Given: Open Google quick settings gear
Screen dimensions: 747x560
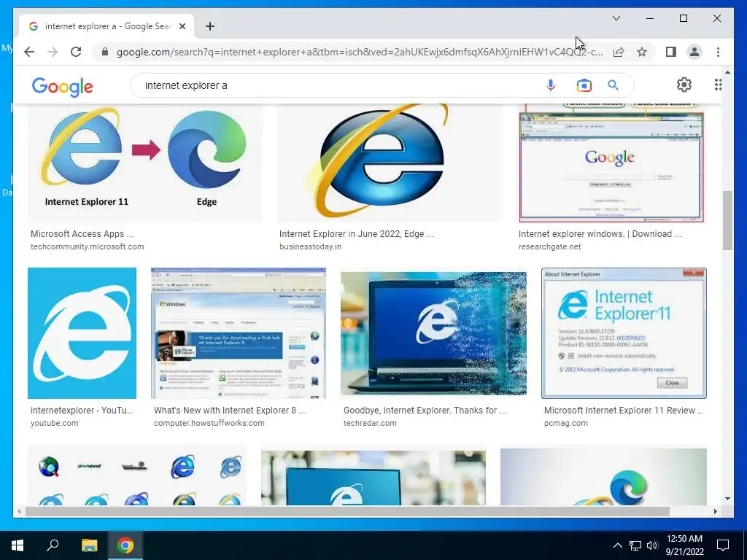Looking at the screenshot, I should pyautogui.click(x=684, y=85).
